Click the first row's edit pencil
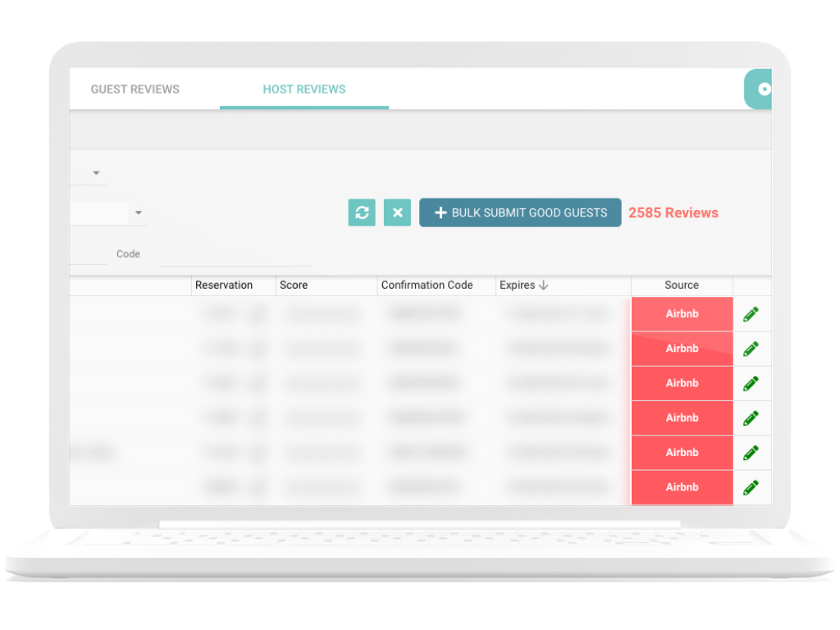Image resolution: width=840 pixels, height=630 pixels. coord(751,314)
